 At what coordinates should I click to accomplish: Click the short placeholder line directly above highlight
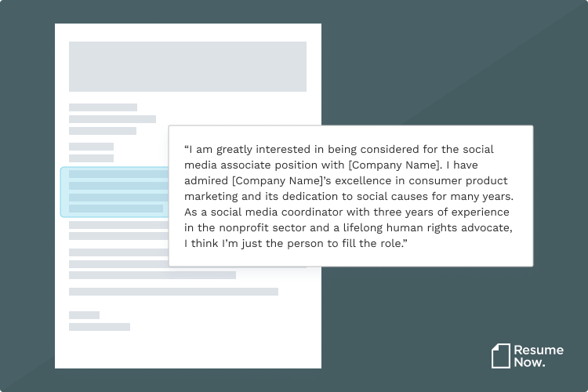tap(91, 158)
